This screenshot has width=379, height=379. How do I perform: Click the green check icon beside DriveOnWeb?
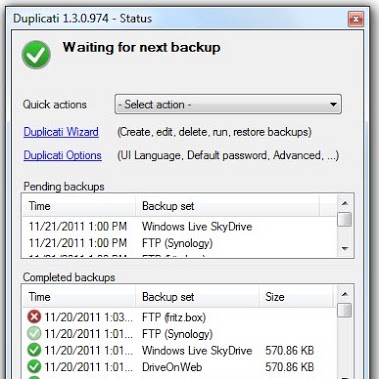(x=34, y=367)
